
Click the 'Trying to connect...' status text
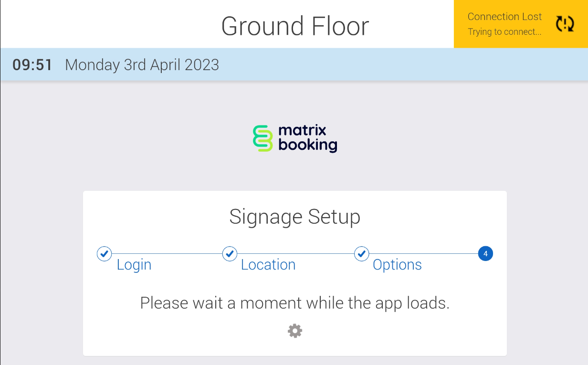click(x=504, y=32)
